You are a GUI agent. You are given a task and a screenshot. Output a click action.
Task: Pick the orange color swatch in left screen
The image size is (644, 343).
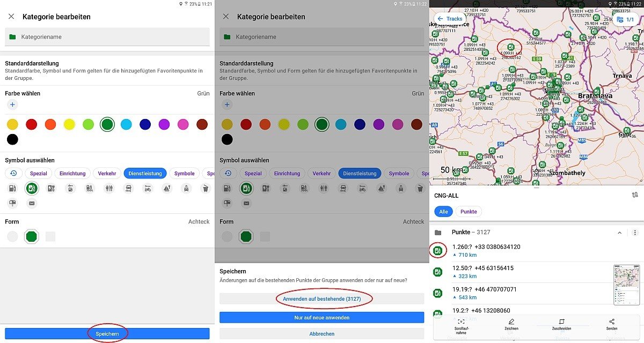tap(50, 124)
